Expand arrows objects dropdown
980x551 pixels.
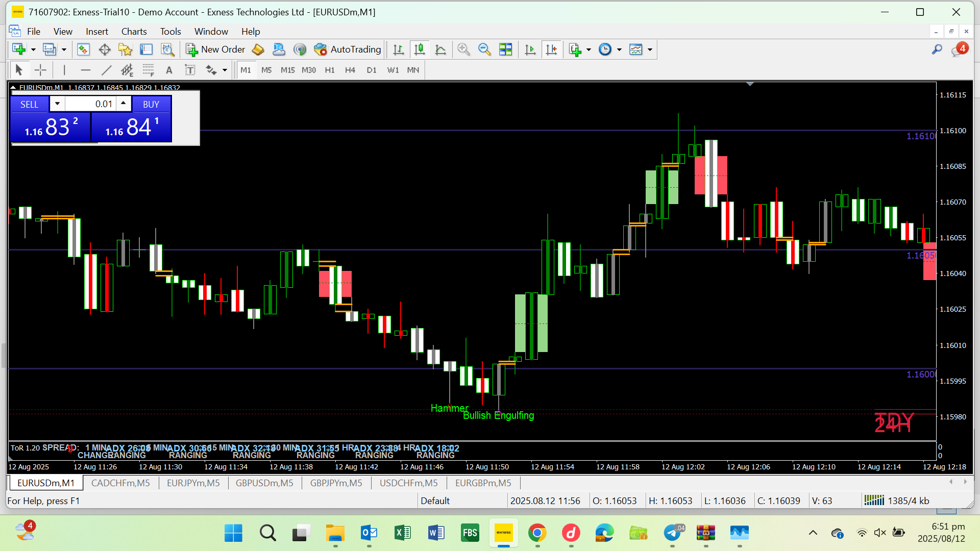point(225,70)
